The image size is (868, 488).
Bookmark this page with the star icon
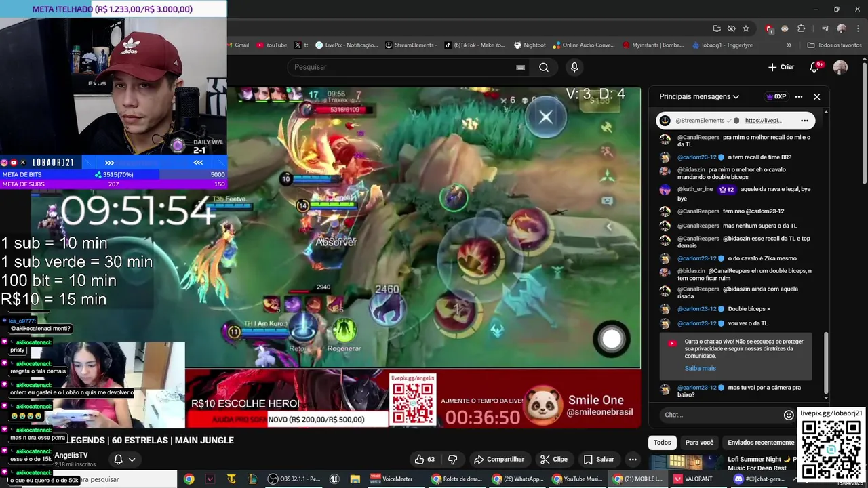tap(746, 28)
